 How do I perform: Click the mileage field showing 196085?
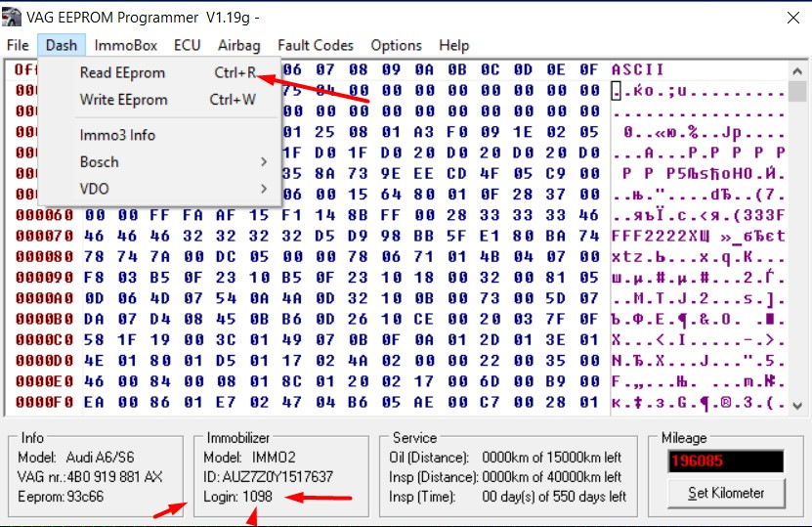click(725, 461)
